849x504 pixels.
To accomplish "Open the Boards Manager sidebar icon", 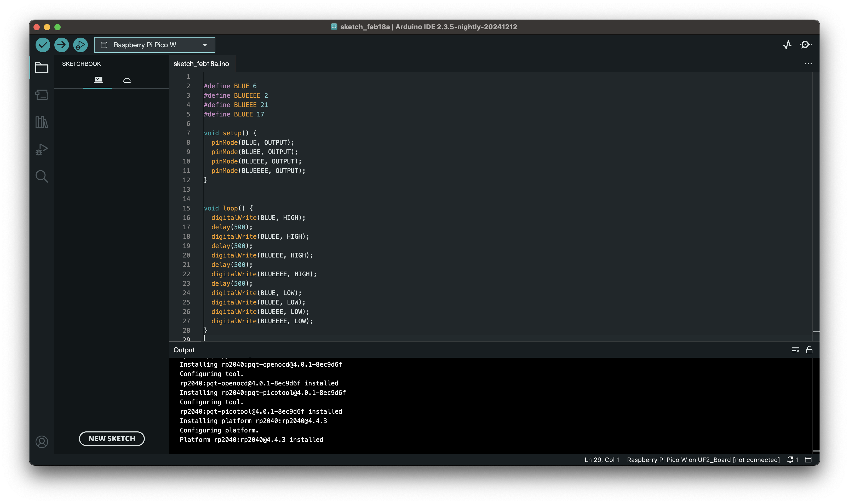I will pyautogui.click(x=42, y=95).
